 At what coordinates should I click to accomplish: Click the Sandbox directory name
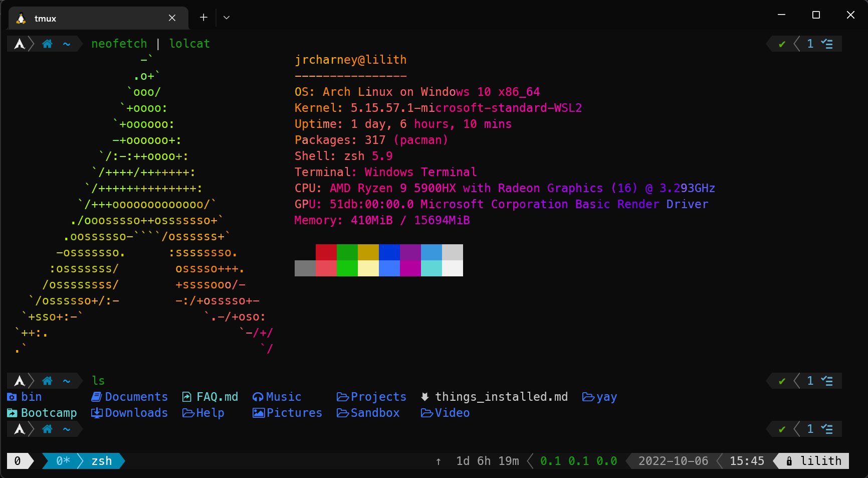click(x=375, y=413)
